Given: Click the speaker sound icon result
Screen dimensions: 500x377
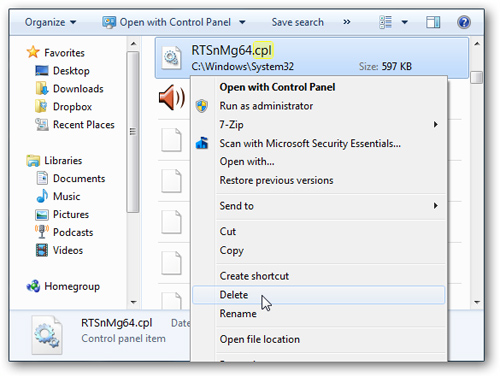Looking at the screenshot, I should click(172, 97).
